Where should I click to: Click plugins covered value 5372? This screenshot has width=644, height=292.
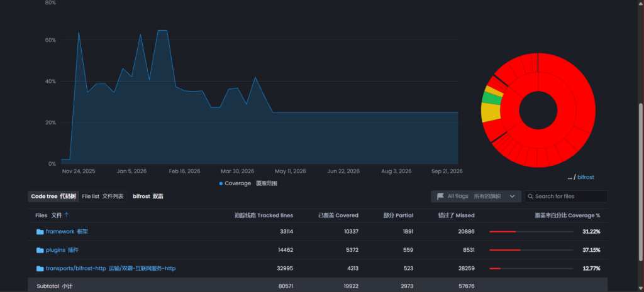[x=352, y=250]
